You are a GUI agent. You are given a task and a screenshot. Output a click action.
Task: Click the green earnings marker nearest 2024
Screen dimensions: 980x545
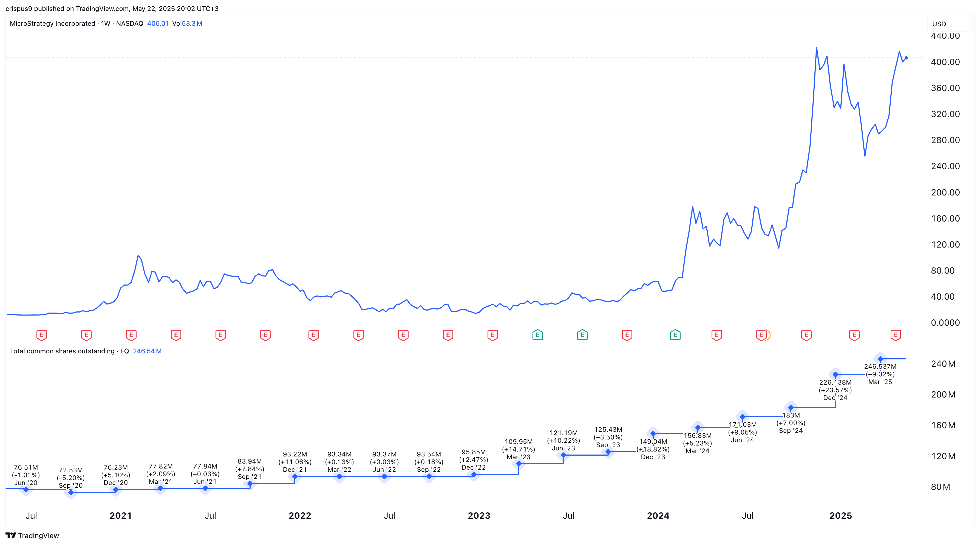coord(675,335)
